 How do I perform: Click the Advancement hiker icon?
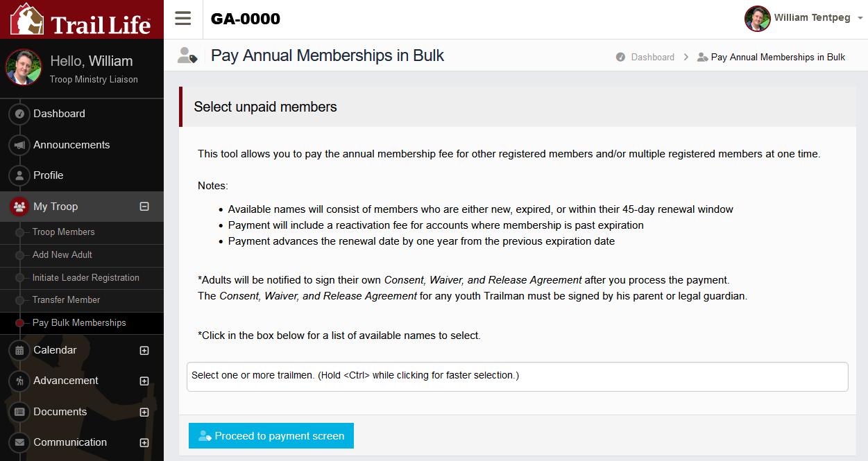coord(19,381)
